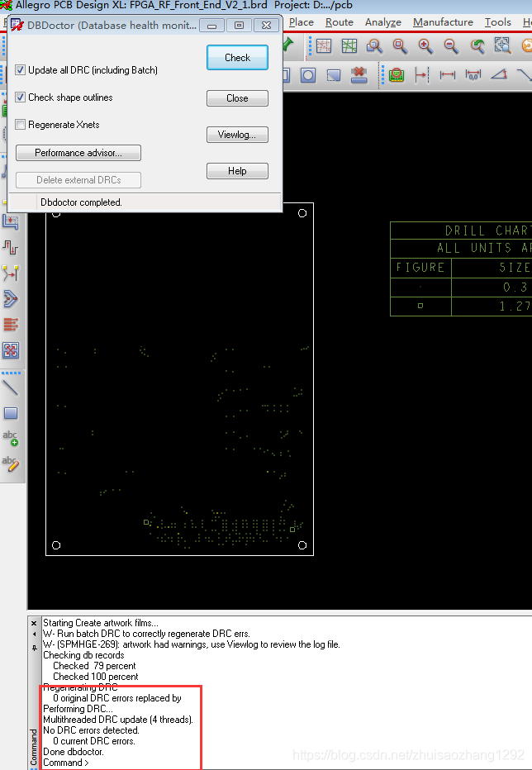
Task: Open the Route menu
Action: point(340,22)
